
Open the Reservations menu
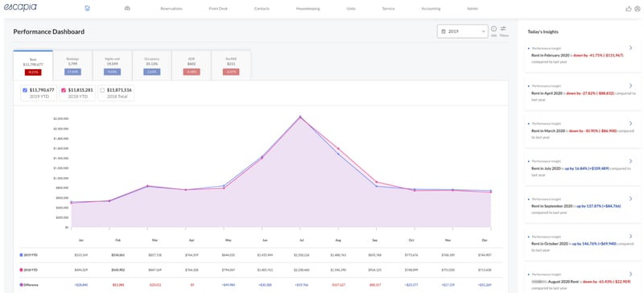point(171,9)
